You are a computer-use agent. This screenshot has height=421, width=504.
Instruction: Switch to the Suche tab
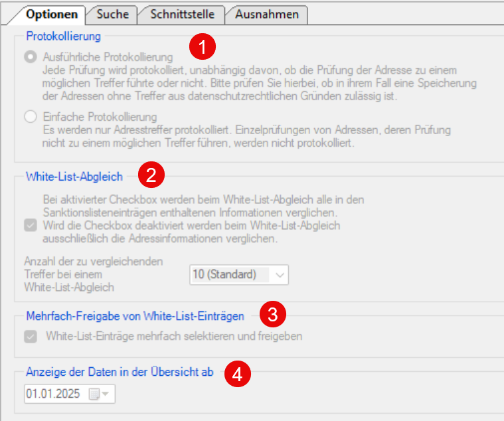tap(112, 14)
